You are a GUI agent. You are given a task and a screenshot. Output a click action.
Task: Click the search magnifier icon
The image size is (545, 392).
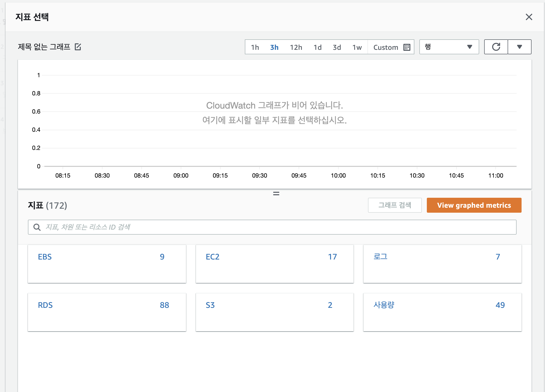click(x=37, y=227)
